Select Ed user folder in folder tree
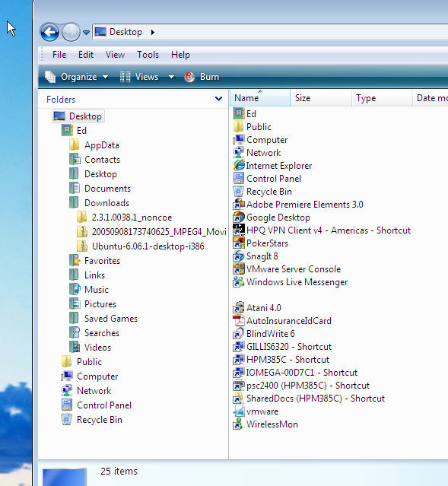 point(75,131)
